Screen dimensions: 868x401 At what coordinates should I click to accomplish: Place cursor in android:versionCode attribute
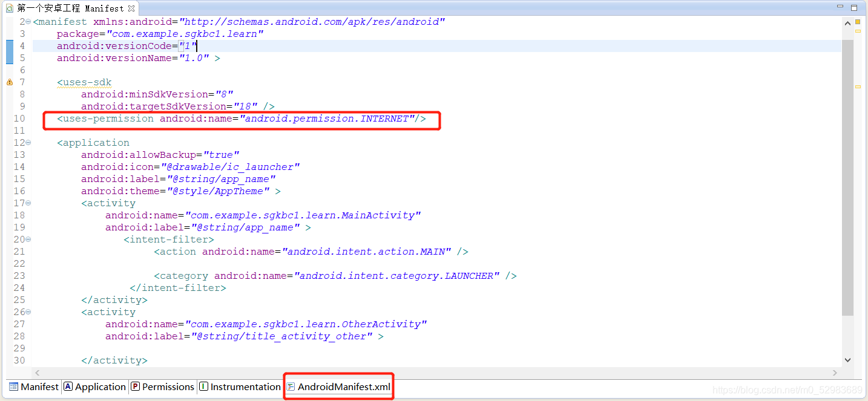point(114,46)
